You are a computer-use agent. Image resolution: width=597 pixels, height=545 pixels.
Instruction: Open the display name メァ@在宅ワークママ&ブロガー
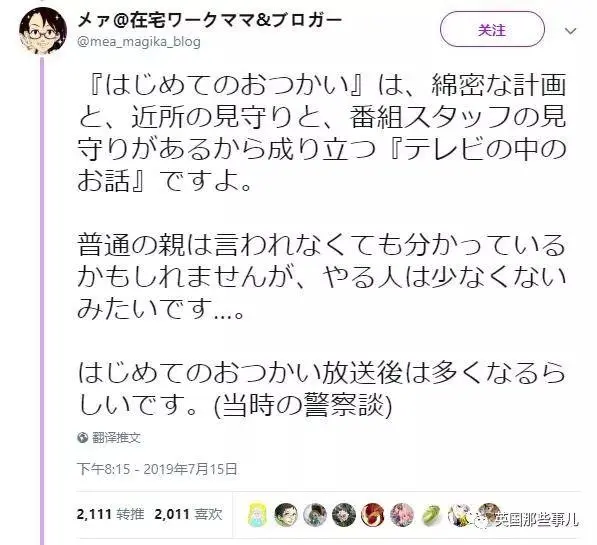click(x=209, y=20)
